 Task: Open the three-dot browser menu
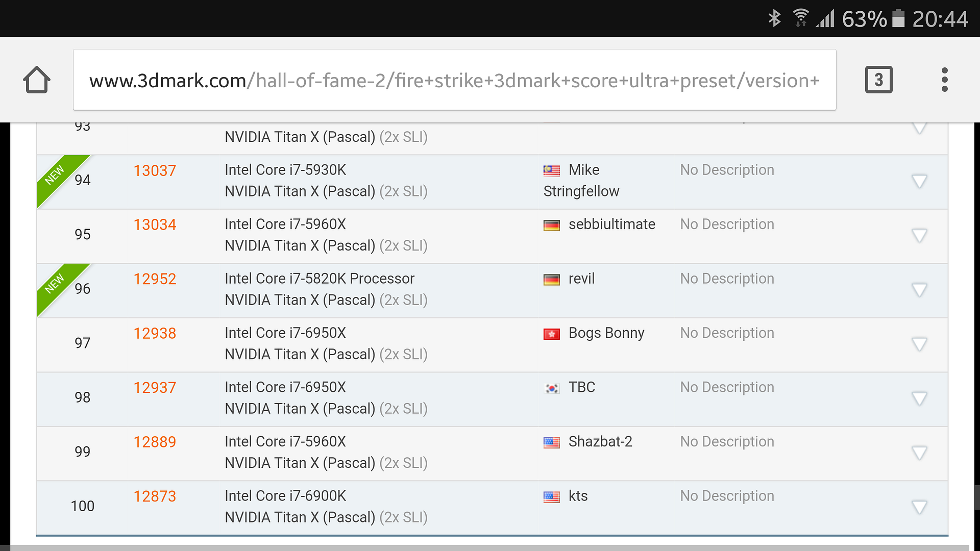click(944, 80)
